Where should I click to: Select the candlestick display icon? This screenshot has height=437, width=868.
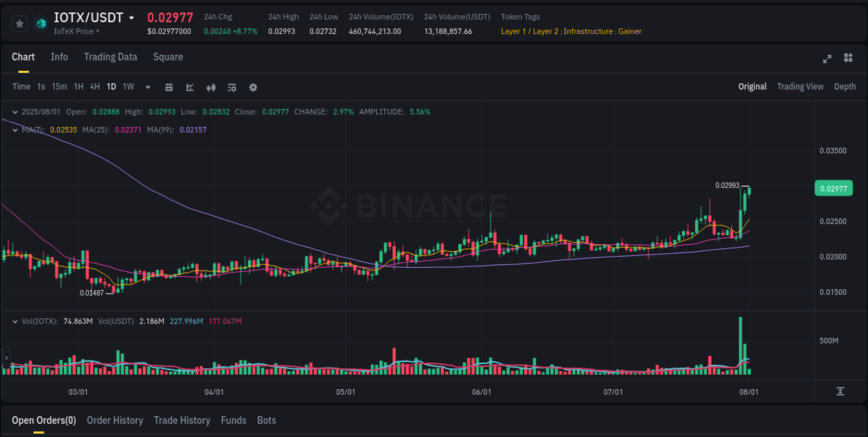coord(211,87)
